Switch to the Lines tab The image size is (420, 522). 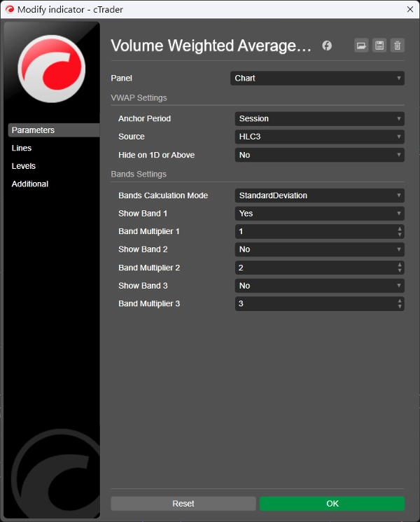(22, 149)
